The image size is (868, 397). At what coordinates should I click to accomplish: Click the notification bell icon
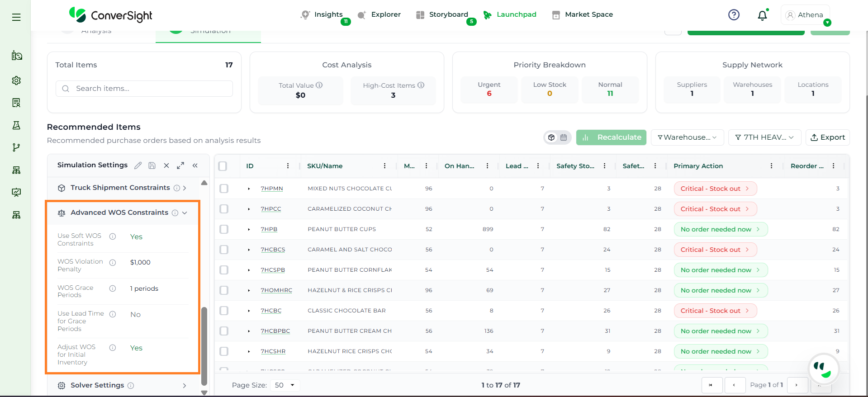coord(762,15)
